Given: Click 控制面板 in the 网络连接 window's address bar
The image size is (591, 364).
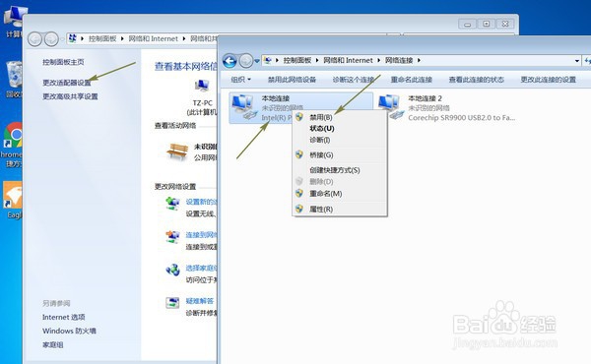Looking at the screenshot, I should click(297, 60).
